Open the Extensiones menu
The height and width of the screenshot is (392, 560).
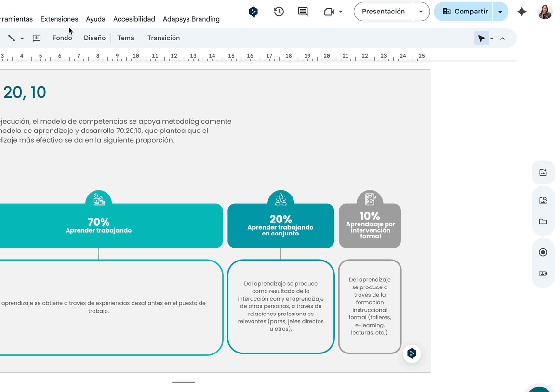point(59,19)
